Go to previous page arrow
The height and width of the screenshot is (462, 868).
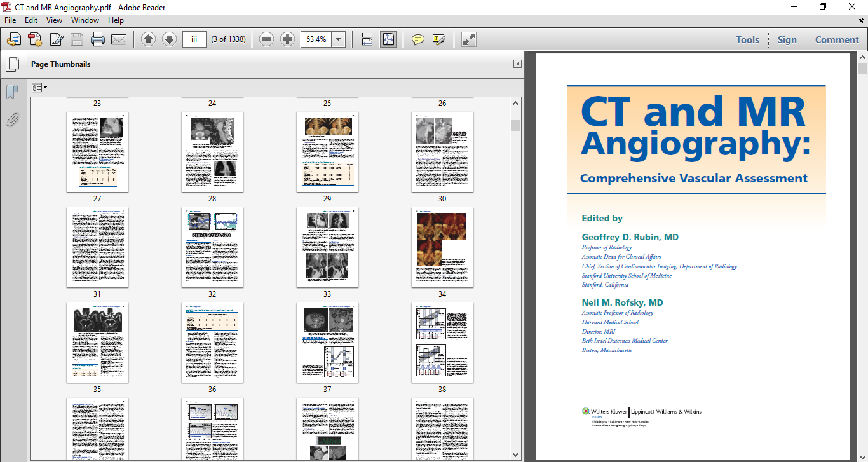coord(148,39)
